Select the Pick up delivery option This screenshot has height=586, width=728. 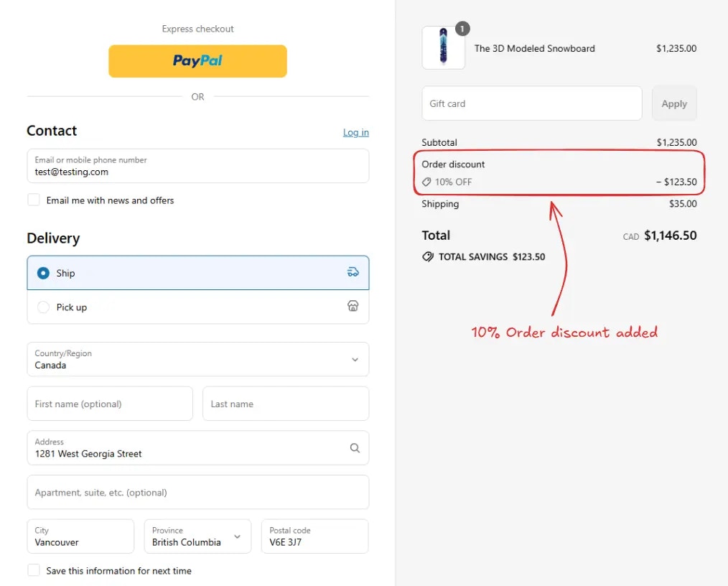point(198,307)
